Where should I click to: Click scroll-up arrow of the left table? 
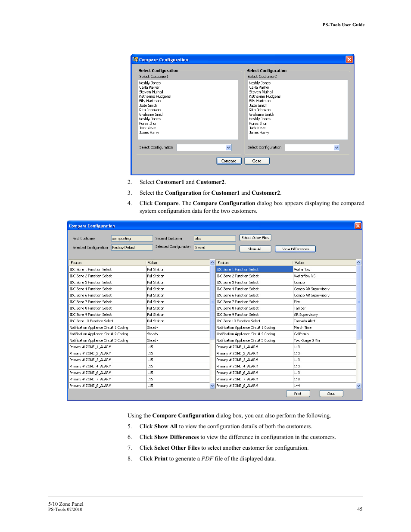click(212, 262)
